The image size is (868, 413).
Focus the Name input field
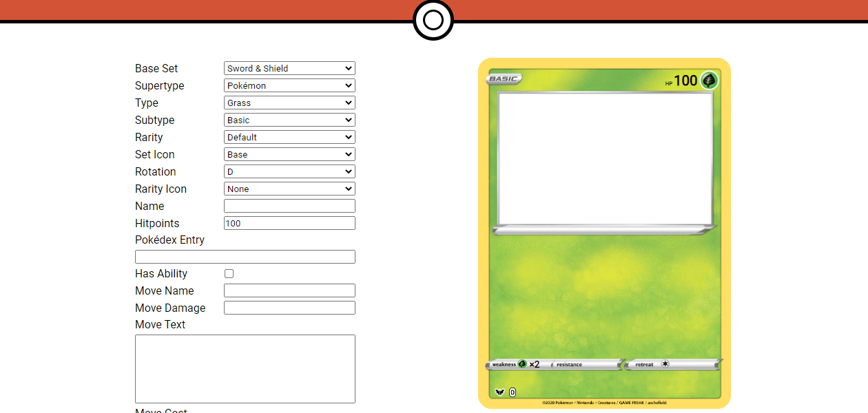[289, 206]
